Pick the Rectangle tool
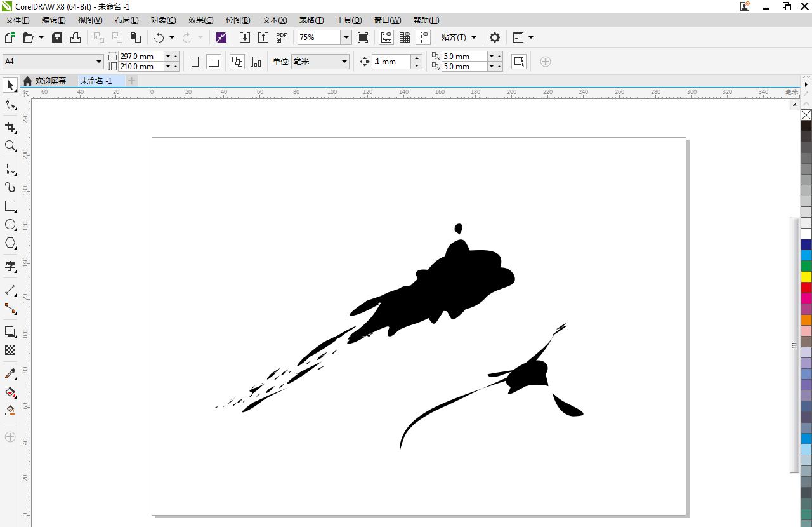Viewport: 812px width, 527px height. (x=10, y=206)
